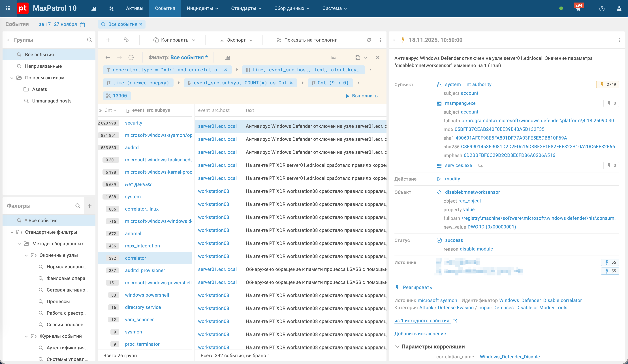628x364 pixels.
Task: Open the calendar date picker icon
Action: [82, 24]
